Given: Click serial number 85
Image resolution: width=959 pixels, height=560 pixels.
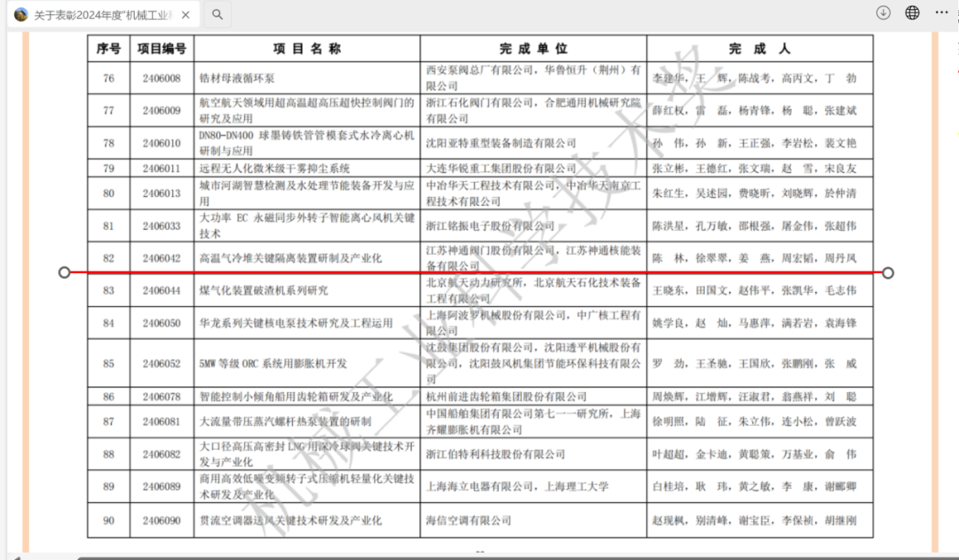Looking at the screenshot, I should [x=109, y=363].
